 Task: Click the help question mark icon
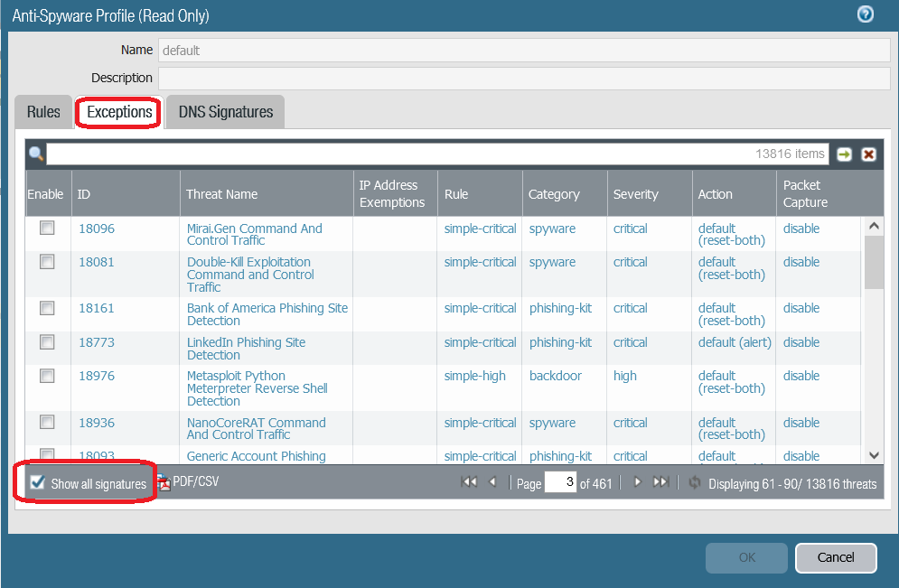(x=865, y=14)
